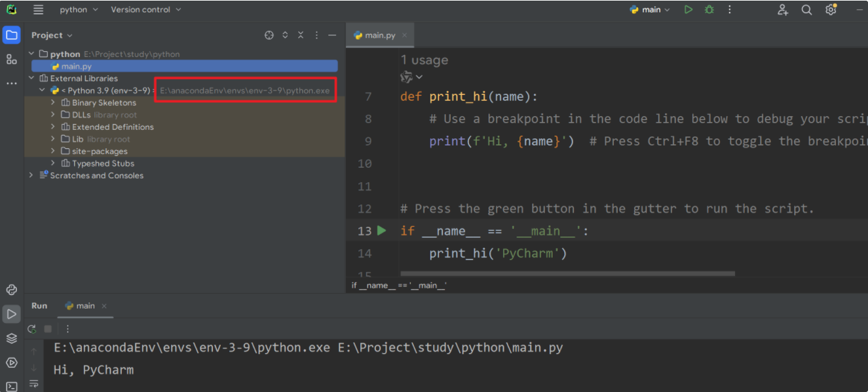Expand the site-packages folder node
868x392 pixels.
tap(54, 151)
